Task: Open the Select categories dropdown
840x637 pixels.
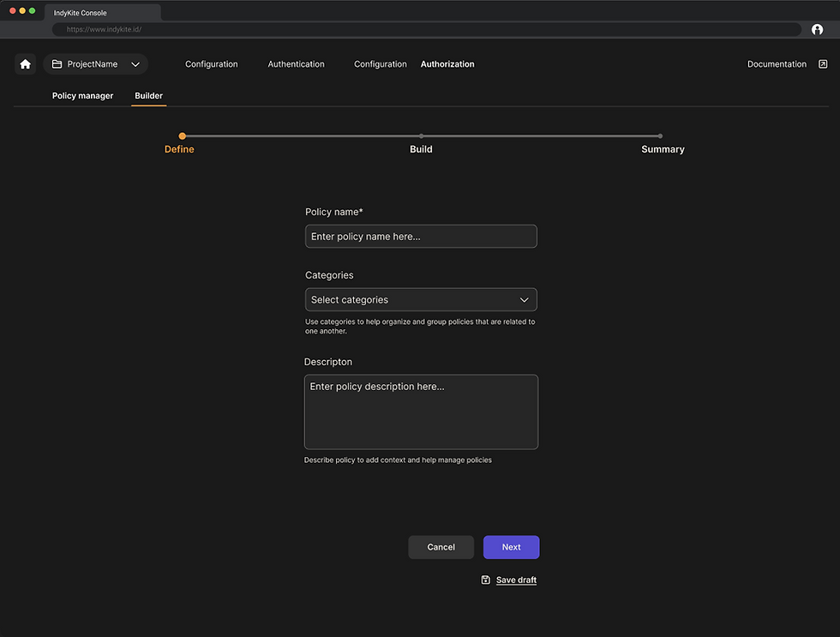Action: [421, 299]
